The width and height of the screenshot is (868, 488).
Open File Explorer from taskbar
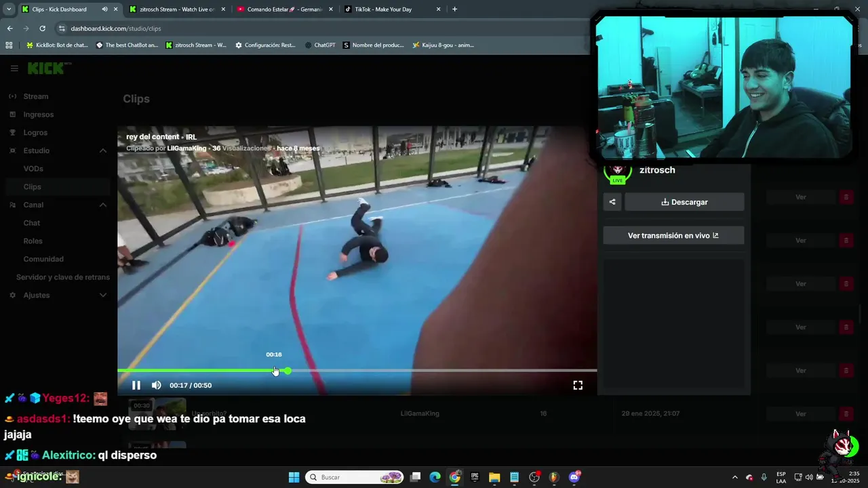pyautogui.click(x=494, y=477)
